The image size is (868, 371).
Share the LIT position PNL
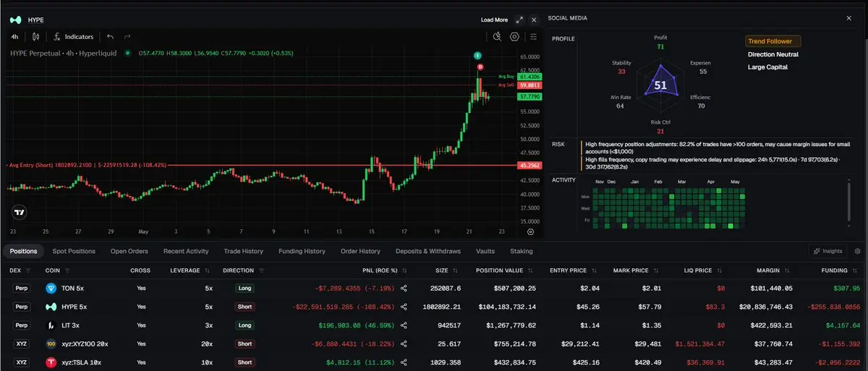[404, 325]
